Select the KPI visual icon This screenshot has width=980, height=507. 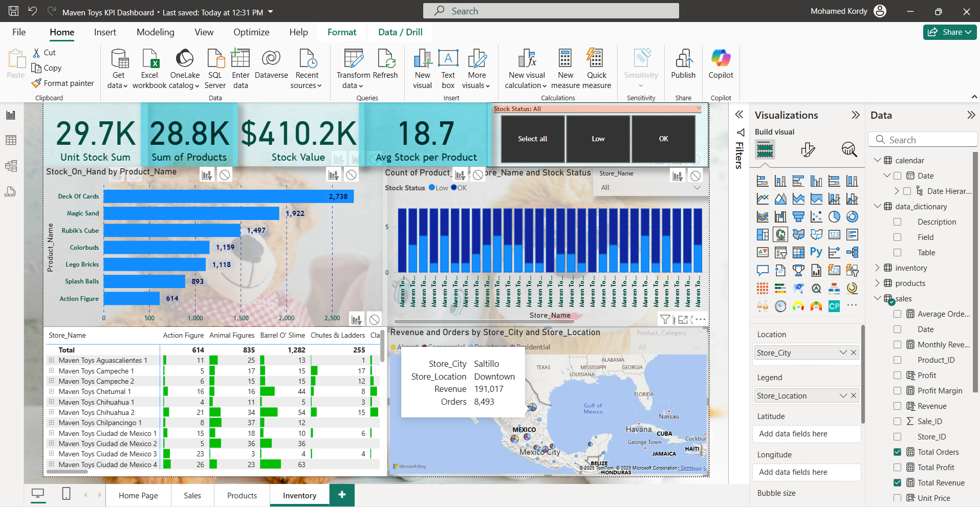(x=763, y=252)
